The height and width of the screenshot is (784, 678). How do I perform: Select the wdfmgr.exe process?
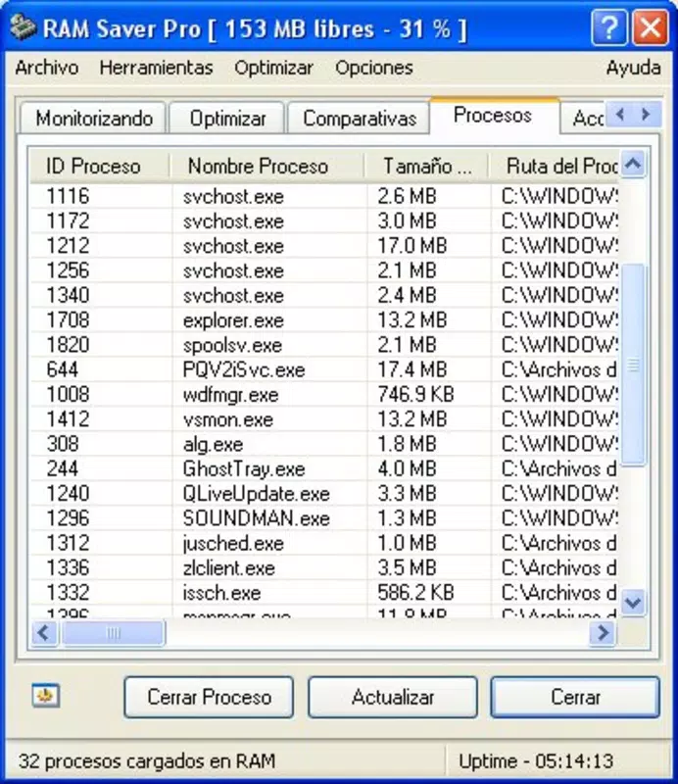[x=324, y=394]
